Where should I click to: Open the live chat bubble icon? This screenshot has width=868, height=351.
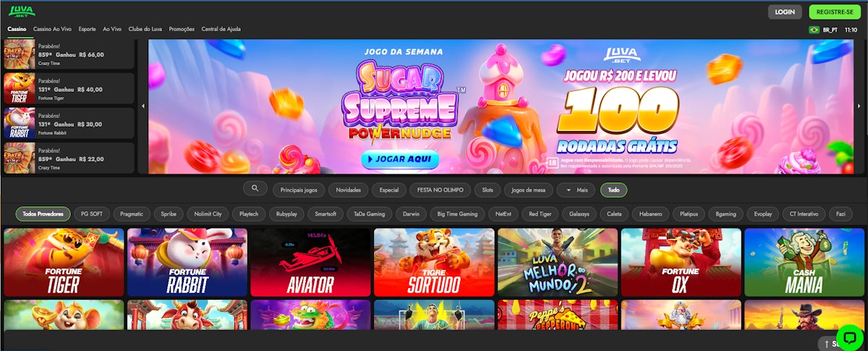(849, 337)
